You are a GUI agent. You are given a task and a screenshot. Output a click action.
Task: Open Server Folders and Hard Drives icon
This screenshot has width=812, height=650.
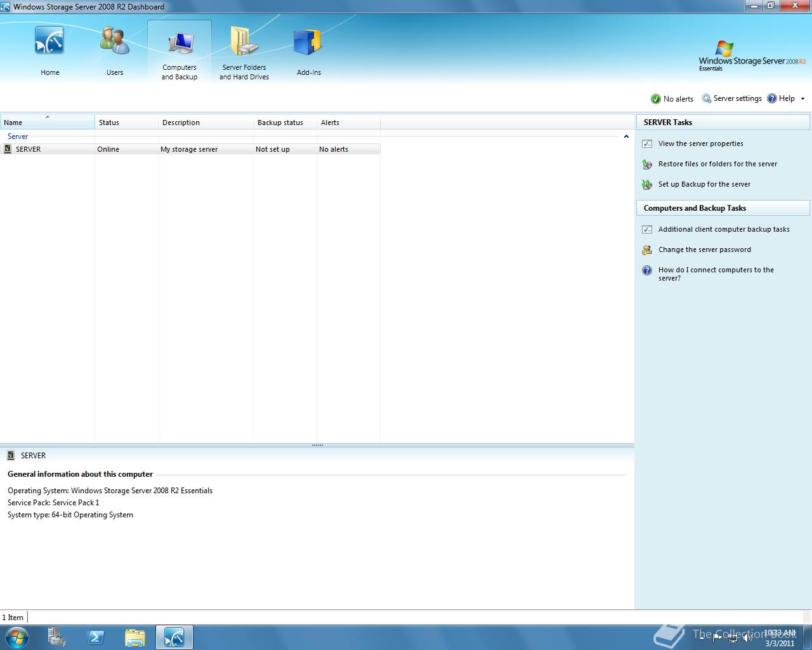click(244, 42)
